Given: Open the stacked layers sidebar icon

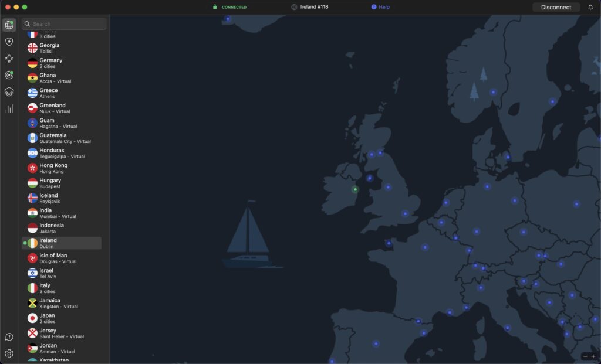Looking at the screenshot, I should 9,92.
